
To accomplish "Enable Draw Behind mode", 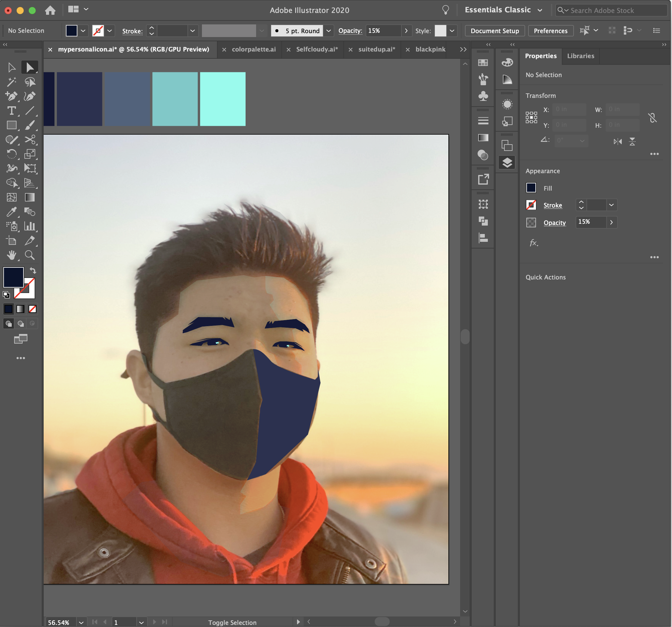I will click(21, 324).
